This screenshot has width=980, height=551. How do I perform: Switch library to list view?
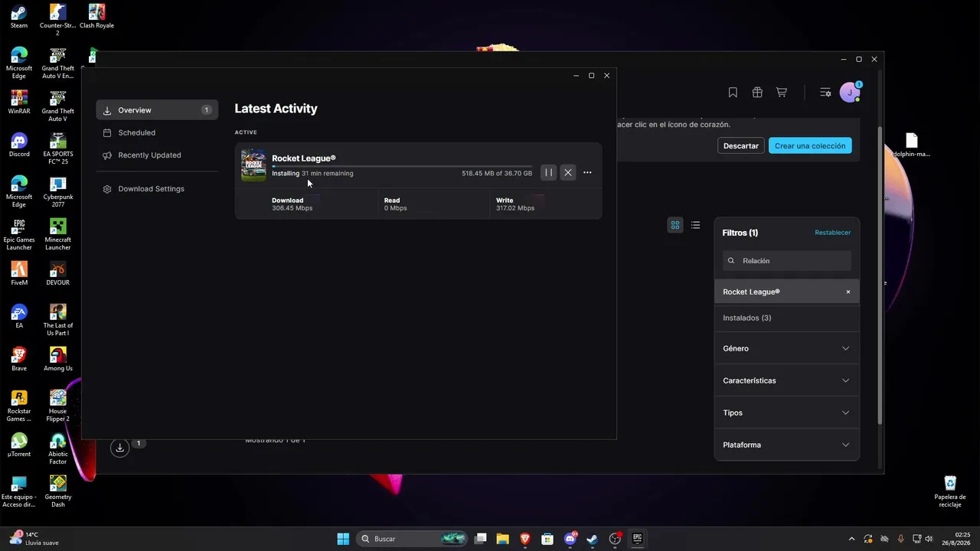coord(695,225)
